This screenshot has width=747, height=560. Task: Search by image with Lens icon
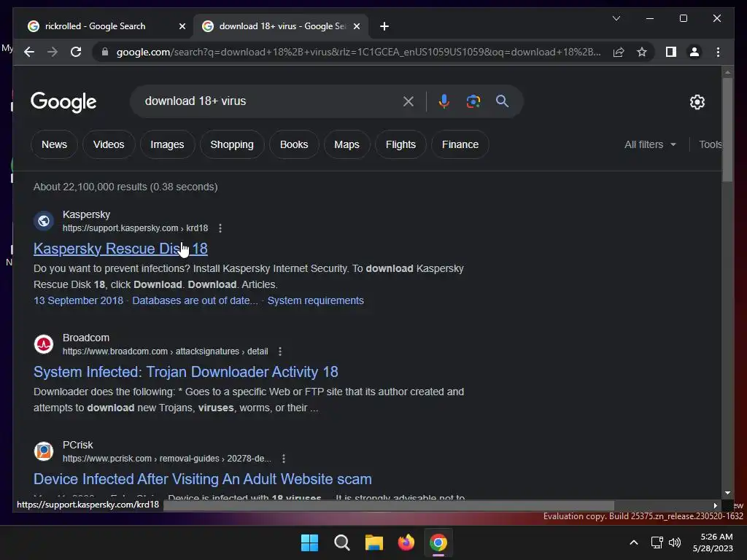[x=473, y=101]
